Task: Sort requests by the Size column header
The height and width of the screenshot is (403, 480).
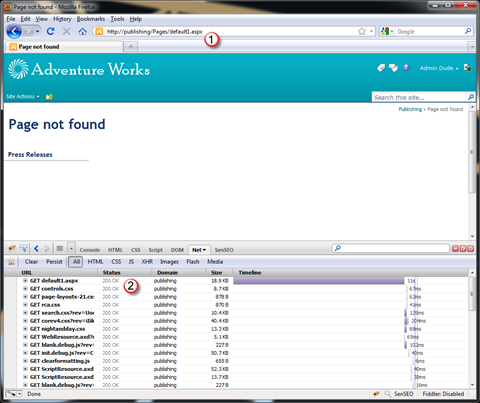Action: (219, 273)
